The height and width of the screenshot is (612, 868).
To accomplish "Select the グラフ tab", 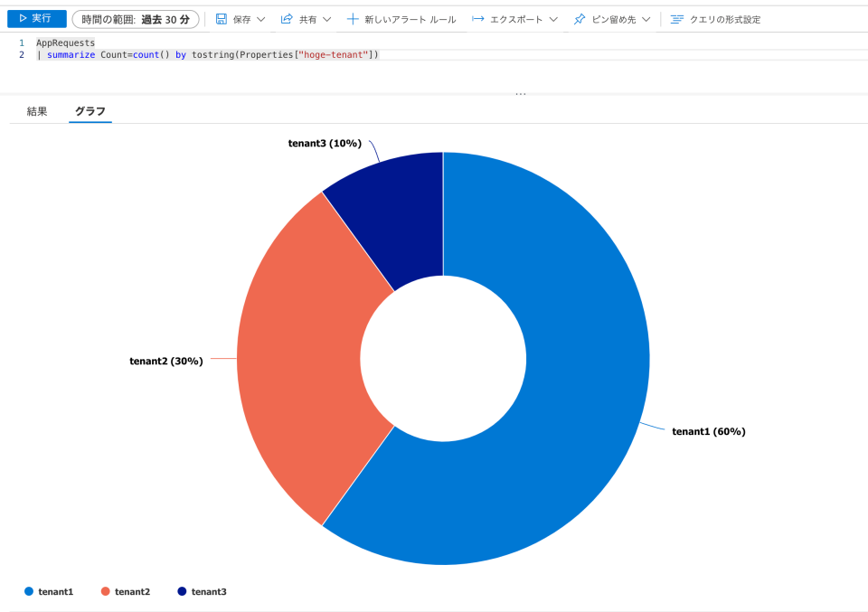I will (x=88, y=111).
